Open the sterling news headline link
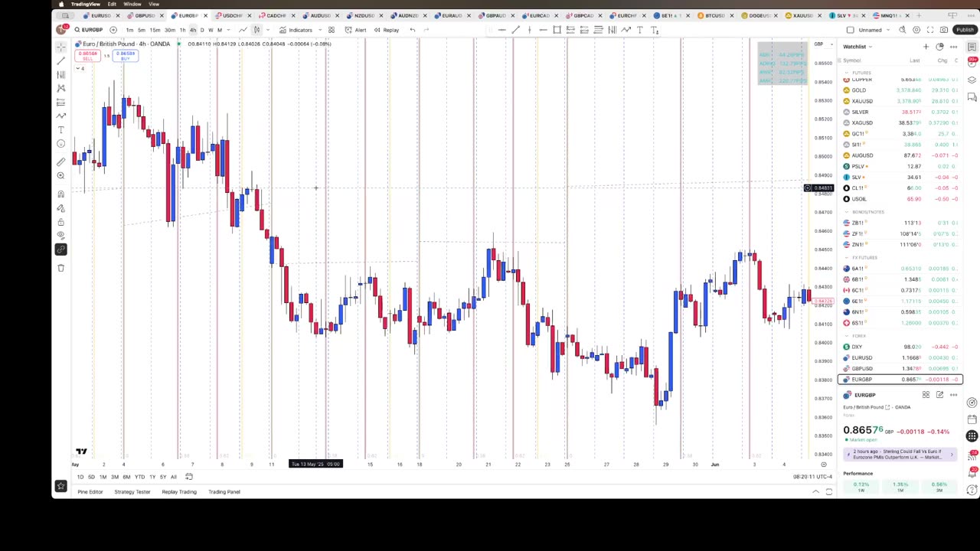 tap(900, 455)
